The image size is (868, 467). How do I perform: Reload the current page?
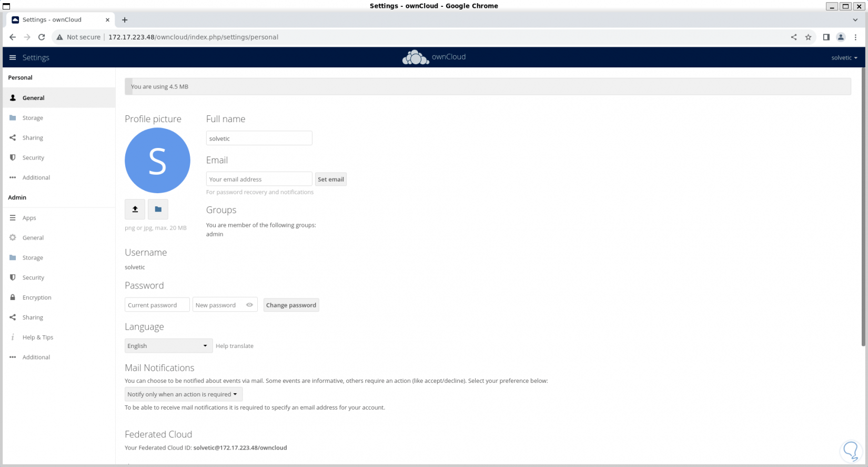42,37
